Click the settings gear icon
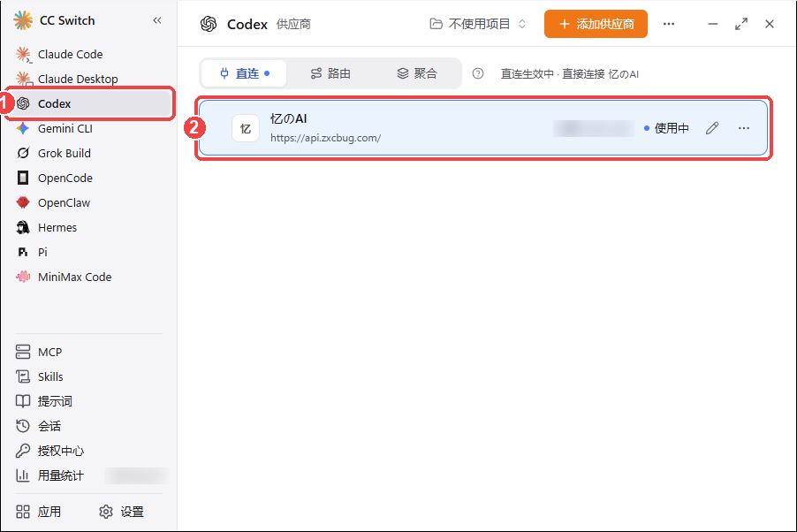 click(x=106, y=512)
